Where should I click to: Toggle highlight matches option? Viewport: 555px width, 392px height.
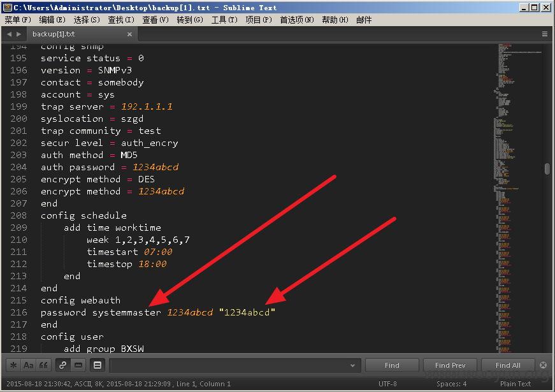point(97,365)
